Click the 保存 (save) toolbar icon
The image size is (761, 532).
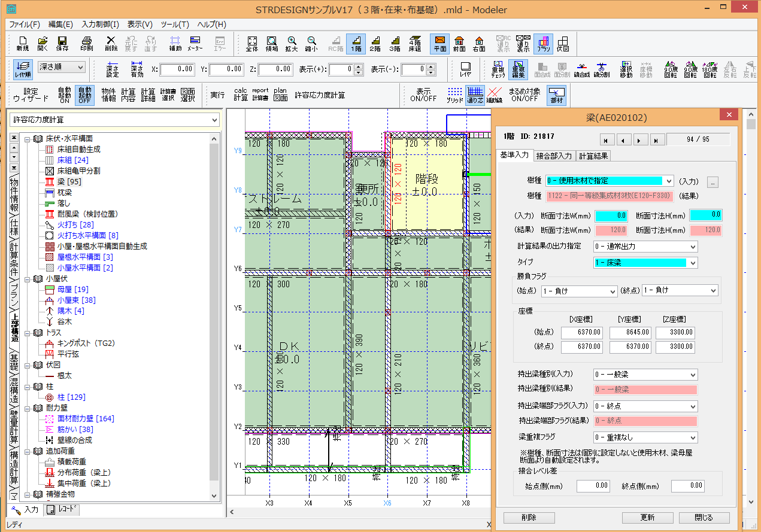pos(62,42)
